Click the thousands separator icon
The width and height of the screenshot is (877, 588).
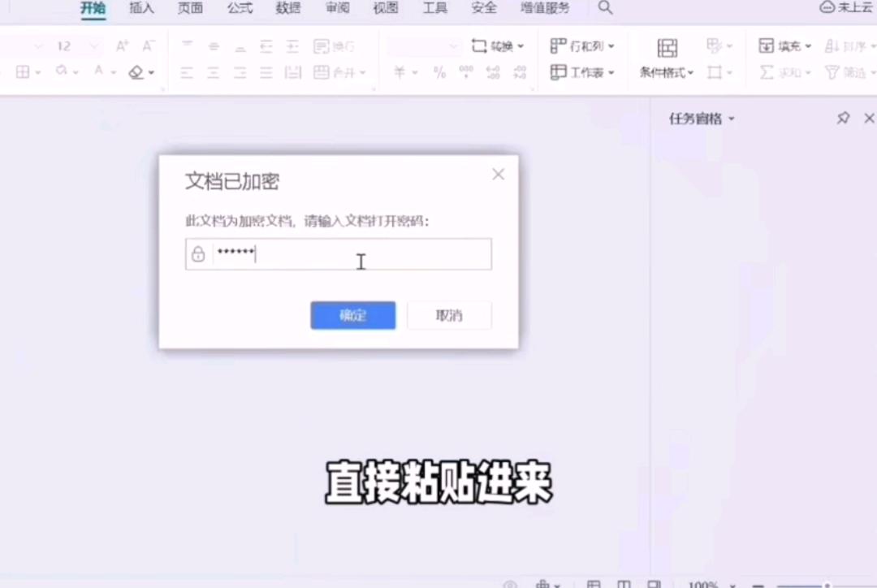pos(466,72)
